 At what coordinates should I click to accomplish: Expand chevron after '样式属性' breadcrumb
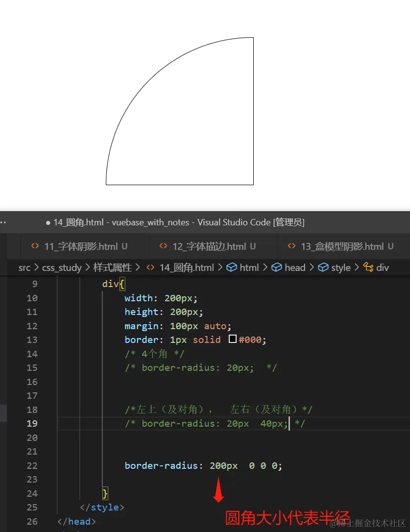click(138, 267)
